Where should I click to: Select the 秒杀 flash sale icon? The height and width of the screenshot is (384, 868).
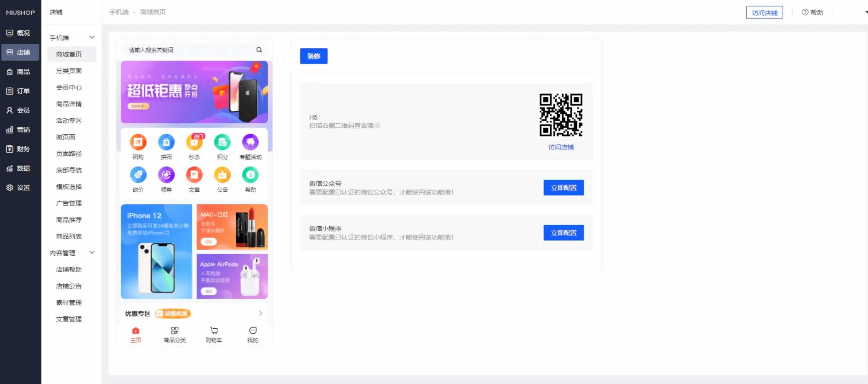point(194,143)
